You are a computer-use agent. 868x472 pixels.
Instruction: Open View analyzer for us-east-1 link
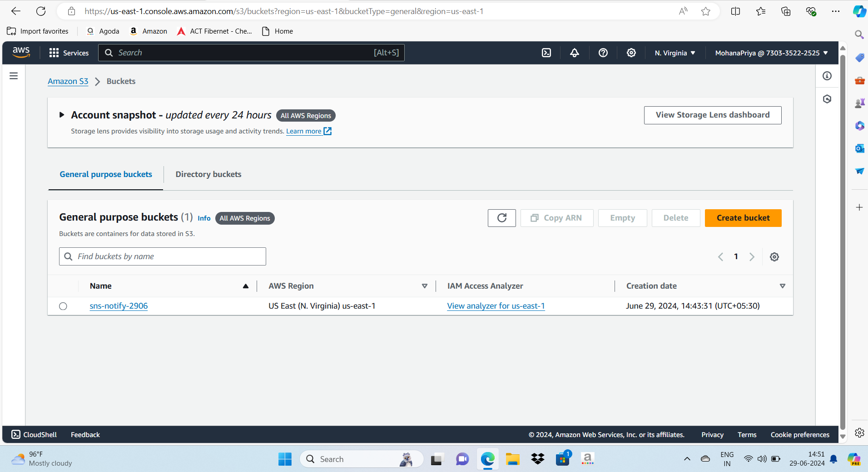coord(496,306)
